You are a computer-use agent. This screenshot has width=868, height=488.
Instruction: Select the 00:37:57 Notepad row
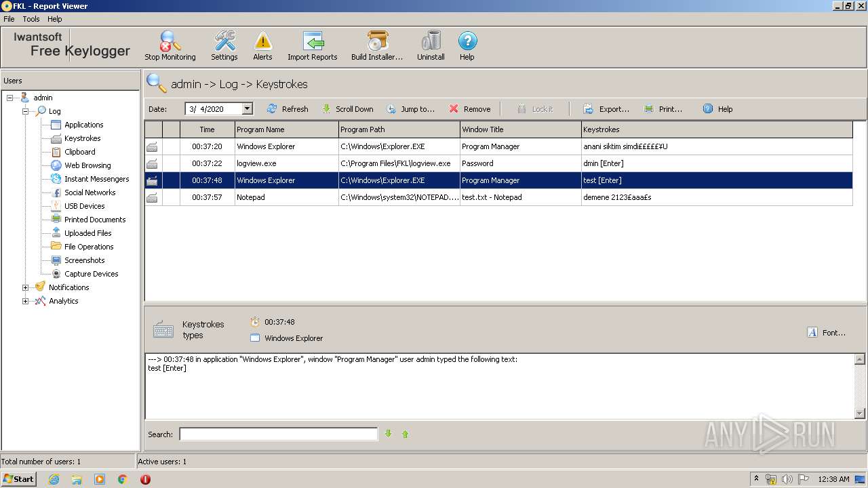[498, 197]
